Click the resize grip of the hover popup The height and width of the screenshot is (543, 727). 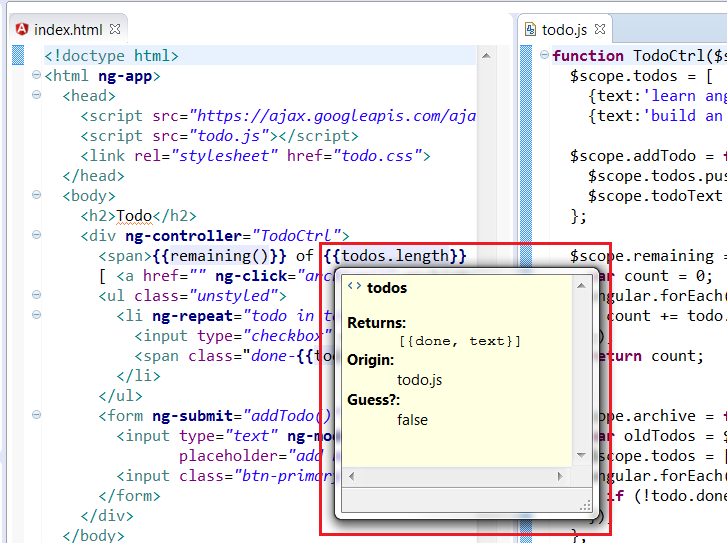click(x=585, y=505)
